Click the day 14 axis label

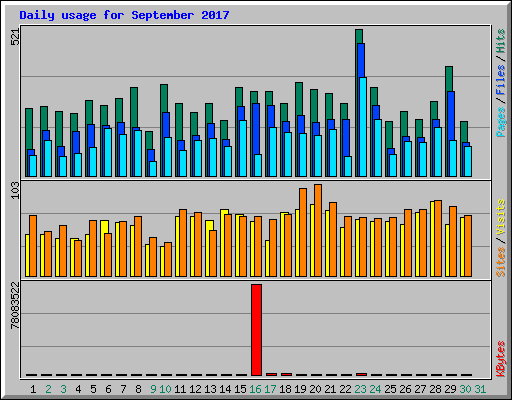click(x=225, y=389)
